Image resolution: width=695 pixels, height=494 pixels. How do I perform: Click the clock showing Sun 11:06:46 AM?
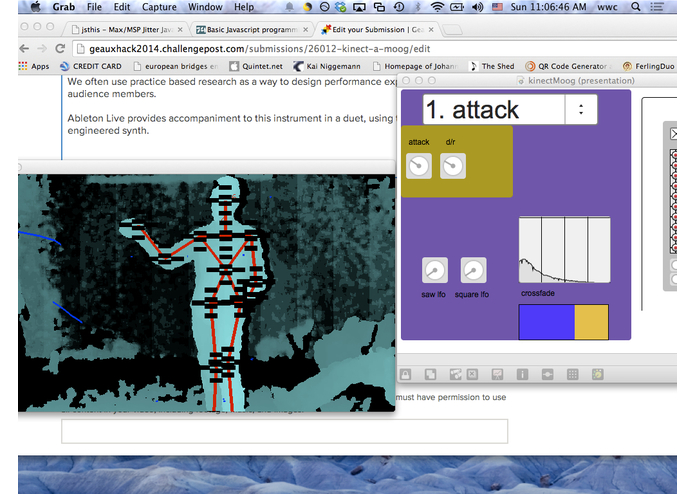pos(548,7)
